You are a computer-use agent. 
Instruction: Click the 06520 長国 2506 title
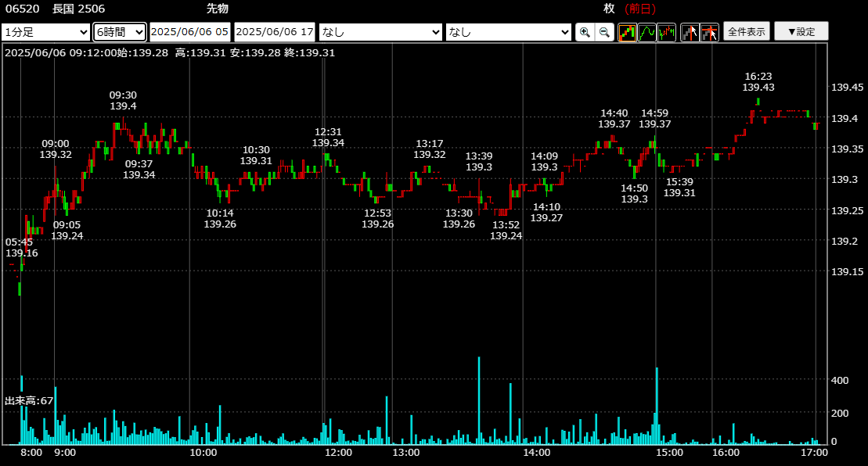tap(55, 9)
